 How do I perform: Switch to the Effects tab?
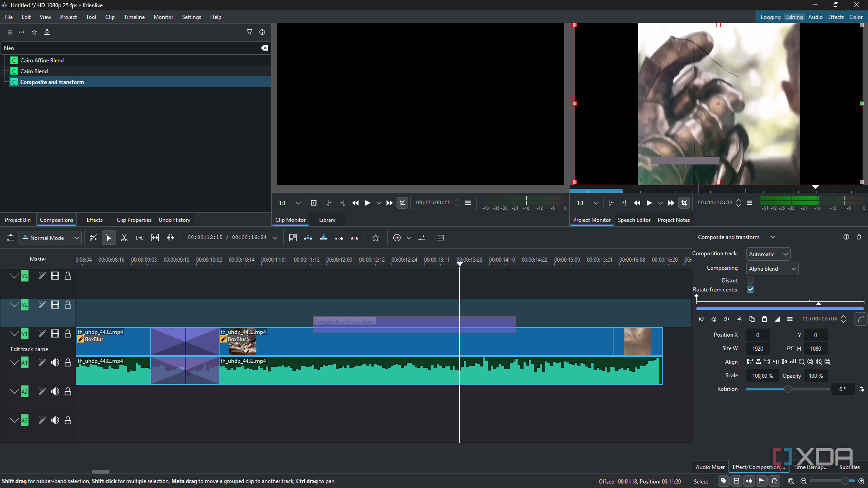(94, 220)
